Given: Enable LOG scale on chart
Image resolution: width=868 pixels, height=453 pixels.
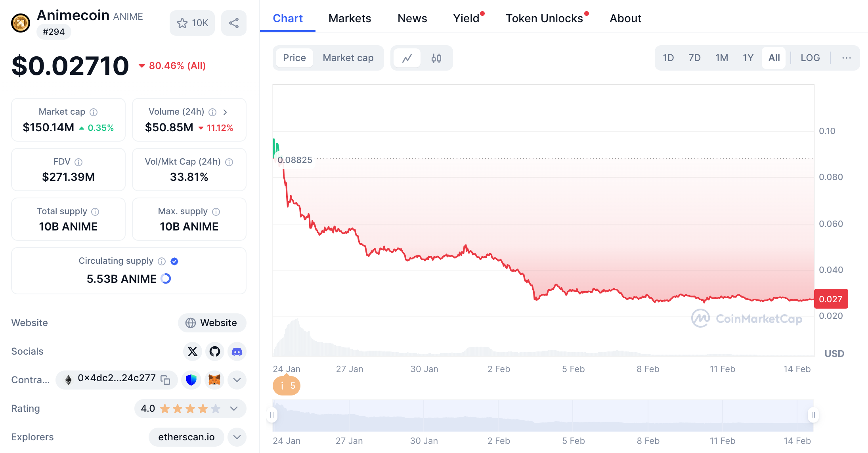Looking at the screenshot, I should click(x=810, y=58).
